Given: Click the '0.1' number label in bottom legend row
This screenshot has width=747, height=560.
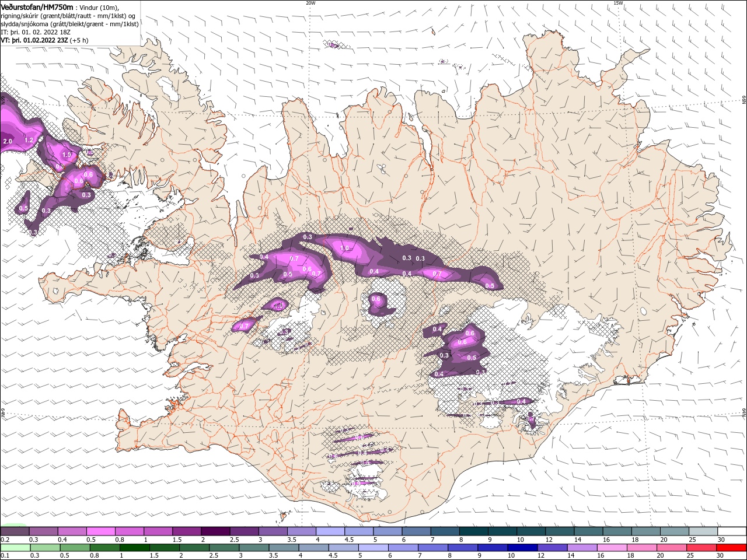Looking at the screenshot, I should click(x=5, y=556).
